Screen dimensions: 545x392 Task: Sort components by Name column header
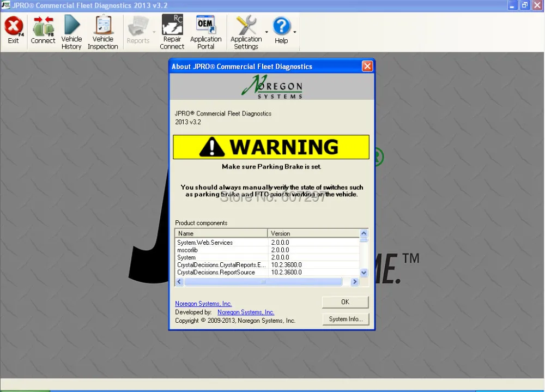point(221,233)
